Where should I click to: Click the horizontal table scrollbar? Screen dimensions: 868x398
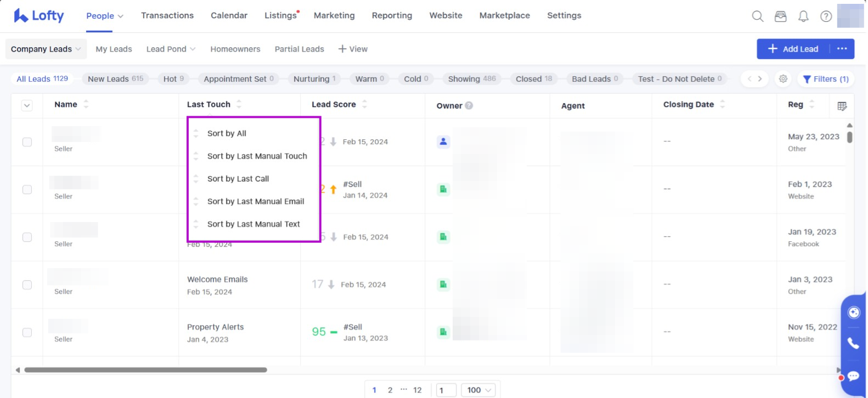[x=145, y=370]
